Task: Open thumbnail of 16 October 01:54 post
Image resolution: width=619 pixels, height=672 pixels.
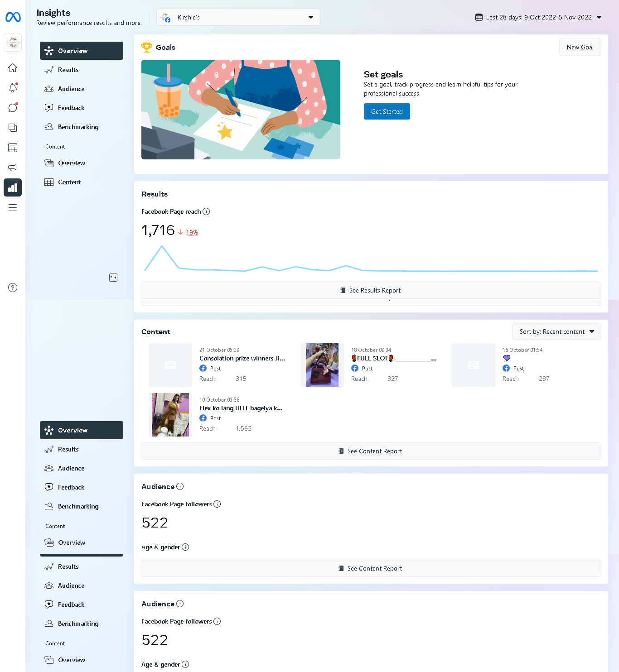Action: tap(474, 365)
